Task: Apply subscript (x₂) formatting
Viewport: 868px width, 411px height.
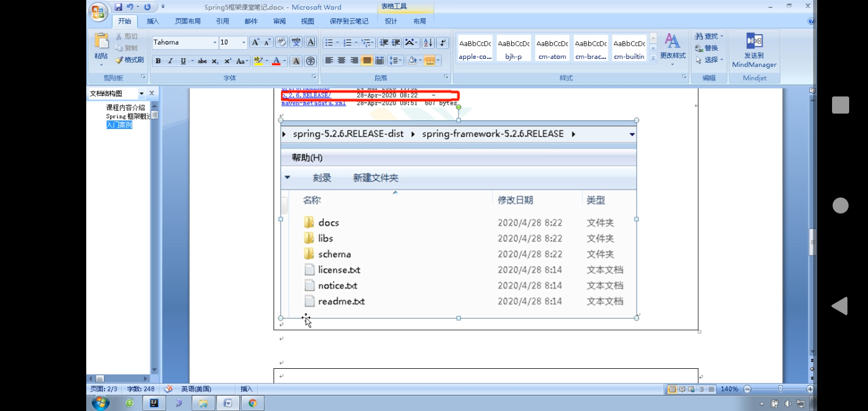Action: click(x=215, y=61)
